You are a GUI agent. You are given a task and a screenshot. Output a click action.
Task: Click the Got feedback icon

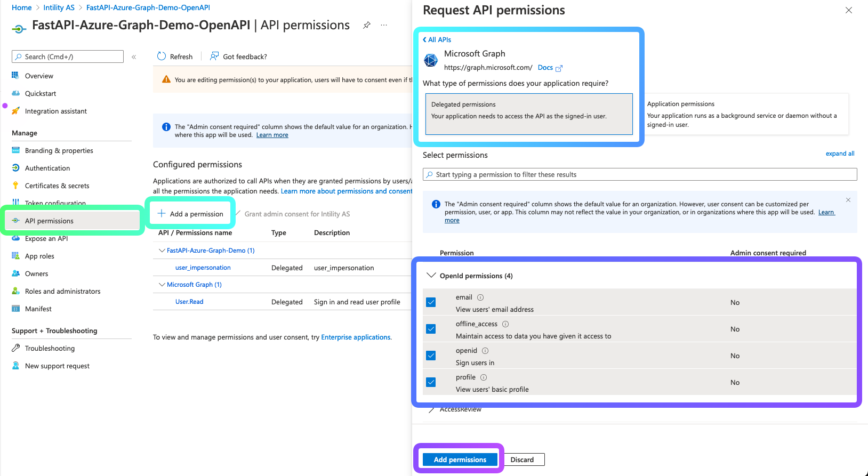click(214, 56)
